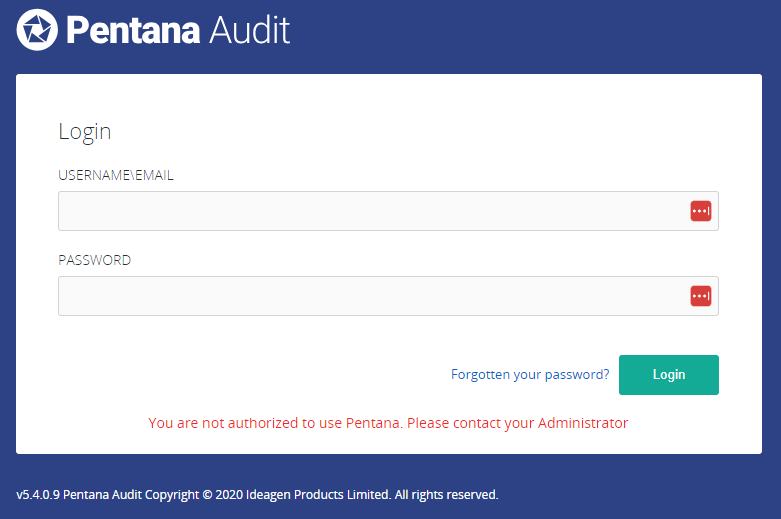Click the copyright © symbol in footer
This screenshot has width=781, height=519.
[207, 495]
